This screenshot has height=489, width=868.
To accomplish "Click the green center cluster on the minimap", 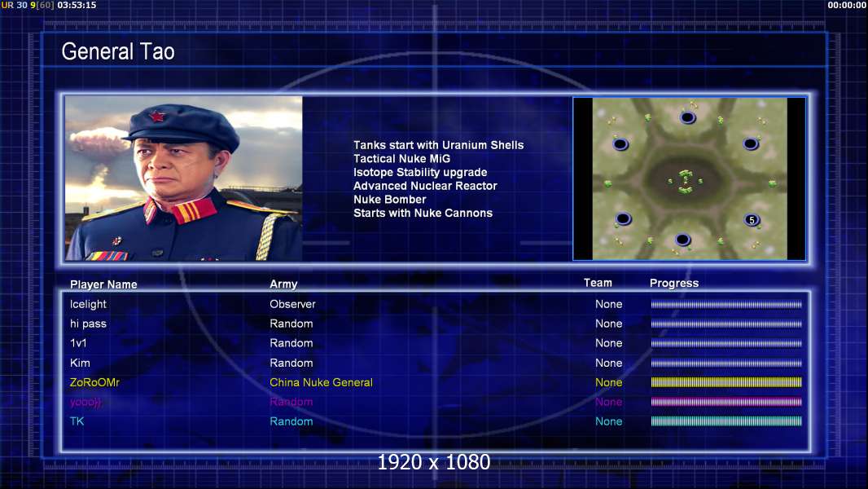I will 686,181.
